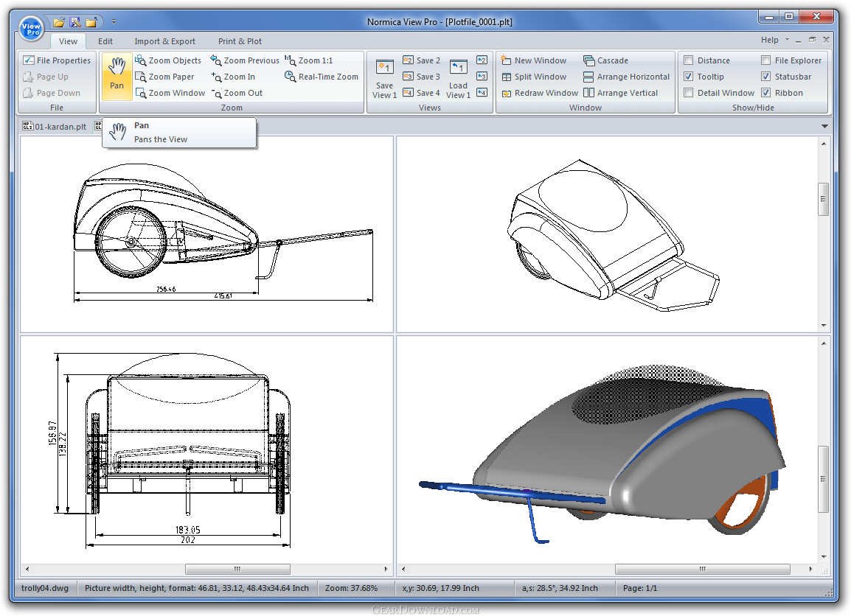Open the Print & Plot tab
The image size is (851, 616).
[x=240, y=41]
